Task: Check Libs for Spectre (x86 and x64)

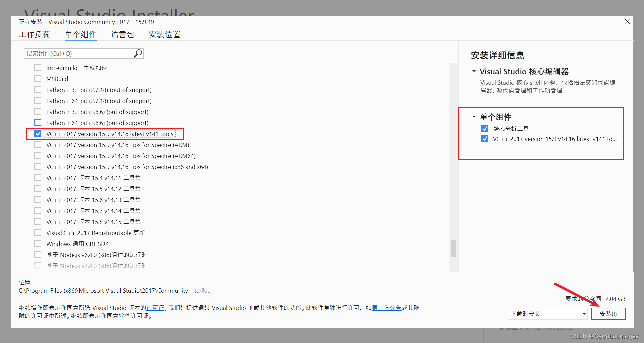Action: click(x=38, y=167)
